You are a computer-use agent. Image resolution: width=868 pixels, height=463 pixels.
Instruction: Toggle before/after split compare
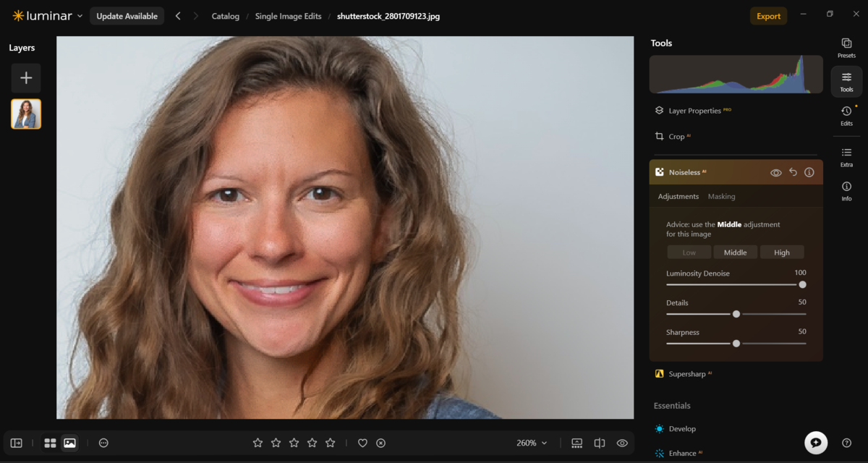coord(600,443)
